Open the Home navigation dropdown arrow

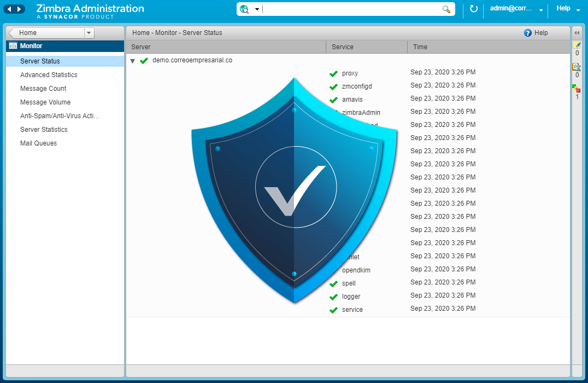pos(89,33)
